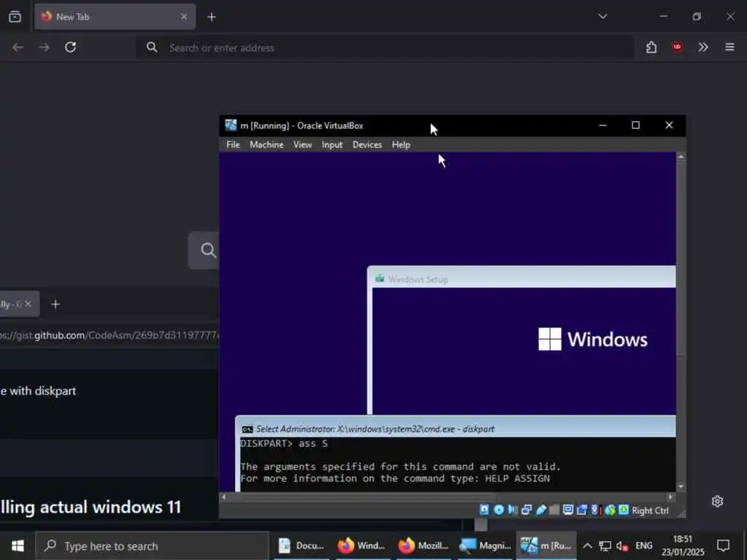Click the muted volume tray icon
This screenshot has width=747, height=560.
pos(622,545)
